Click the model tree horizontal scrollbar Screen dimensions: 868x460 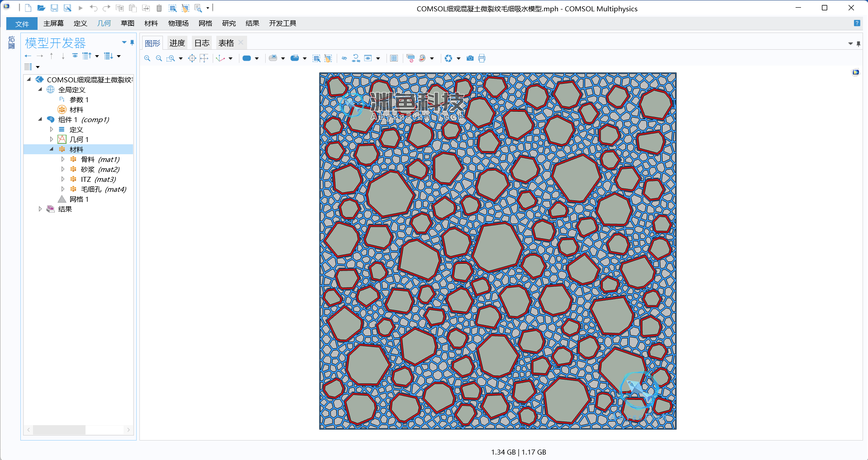[59, 430]
